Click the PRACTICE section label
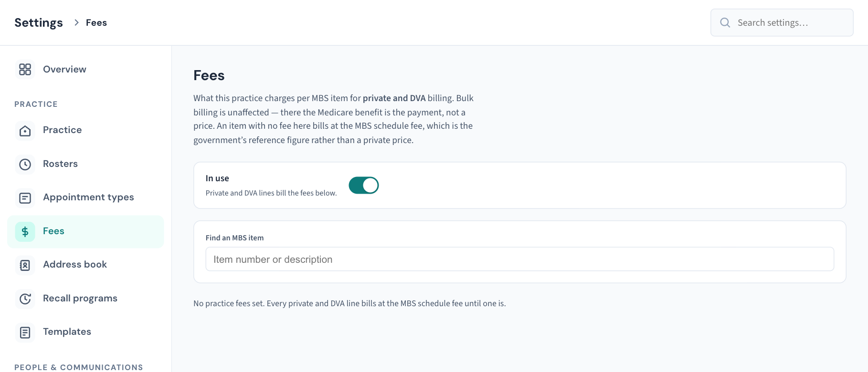This screenshot has width=868, height=372. pyautogui.click(x=36, y=104)
